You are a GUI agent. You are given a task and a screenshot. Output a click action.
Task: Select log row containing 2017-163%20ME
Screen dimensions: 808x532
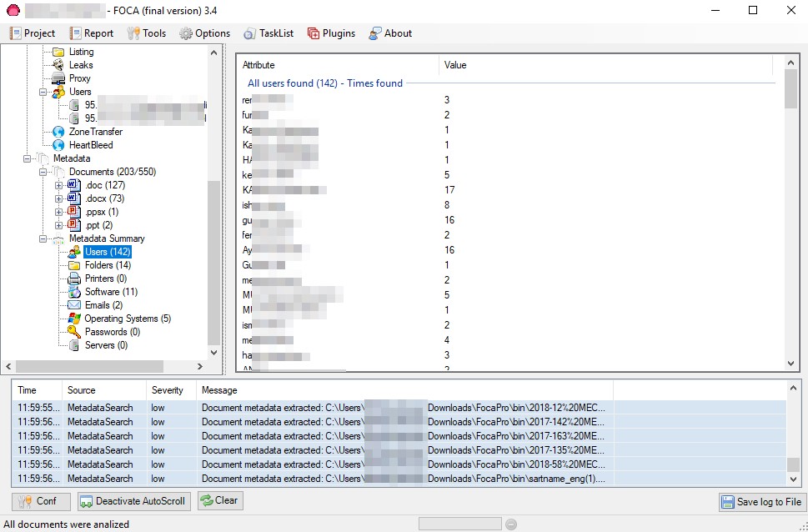[x=399, y=436]
